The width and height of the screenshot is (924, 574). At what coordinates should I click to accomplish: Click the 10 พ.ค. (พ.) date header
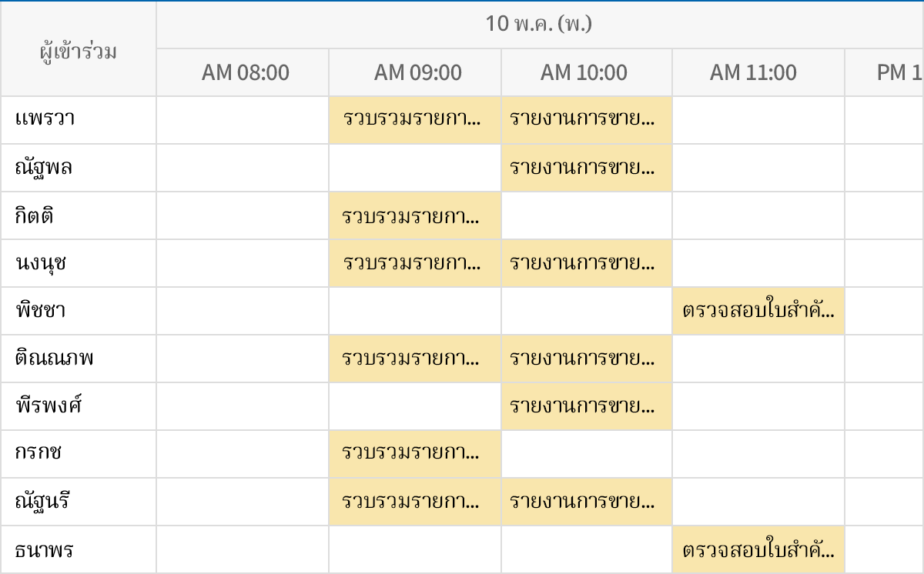pos(538,25)
